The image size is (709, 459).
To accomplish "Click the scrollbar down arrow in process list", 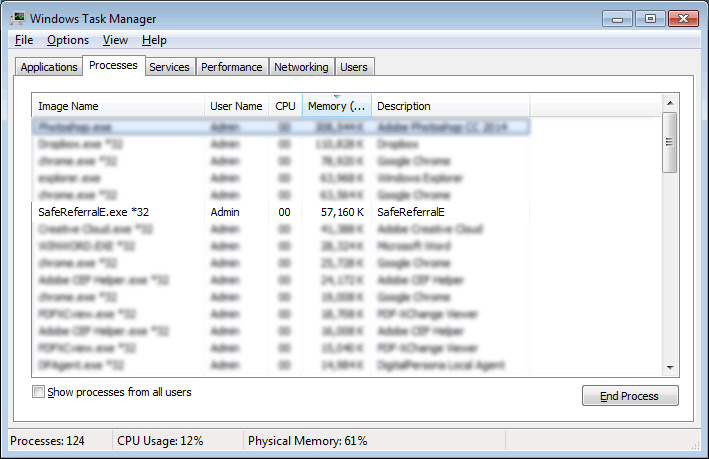I will (x=670, y=367).
